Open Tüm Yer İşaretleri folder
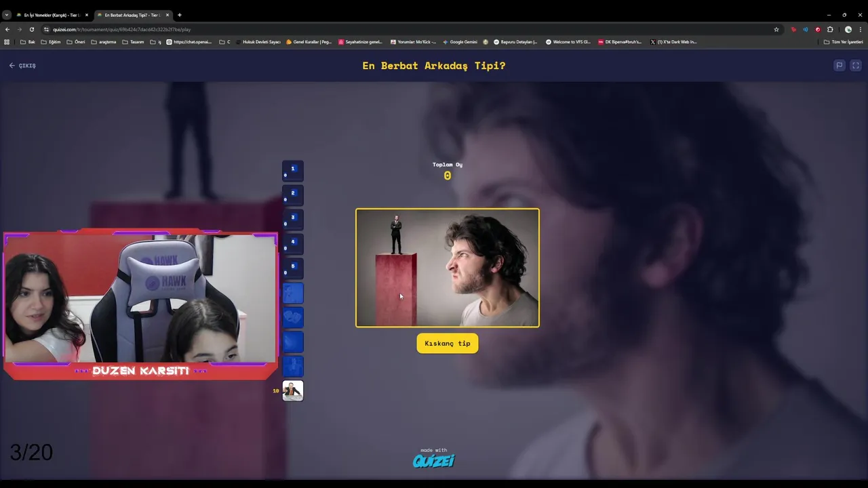868x488 pixels. click(x=844, y=42)
